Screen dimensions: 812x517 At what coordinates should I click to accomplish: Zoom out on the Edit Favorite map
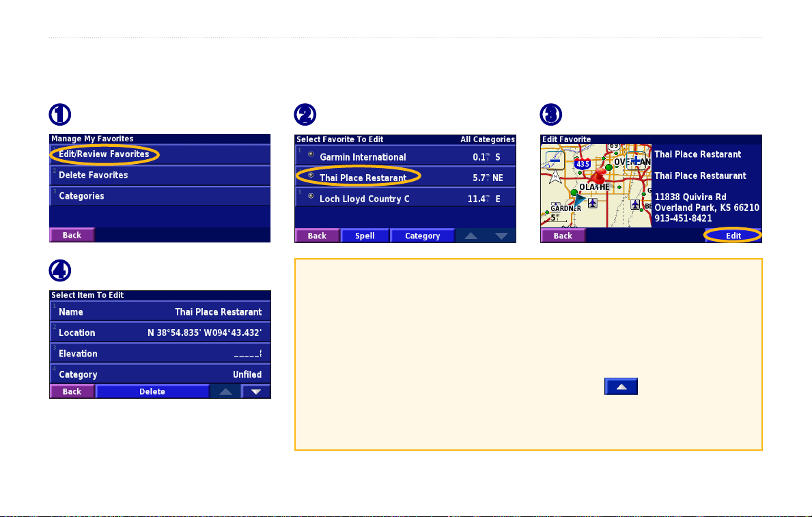[x=555, y=161]
